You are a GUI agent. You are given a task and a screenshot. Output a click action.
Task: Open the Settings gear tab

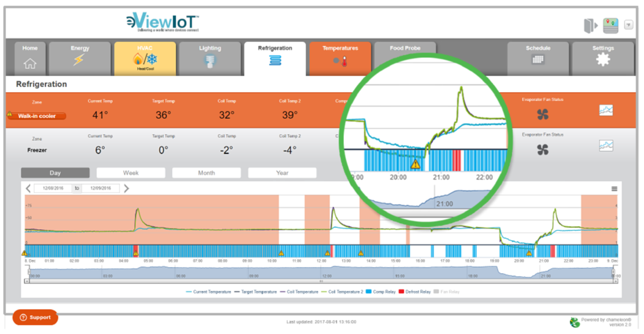coord(603,58)
